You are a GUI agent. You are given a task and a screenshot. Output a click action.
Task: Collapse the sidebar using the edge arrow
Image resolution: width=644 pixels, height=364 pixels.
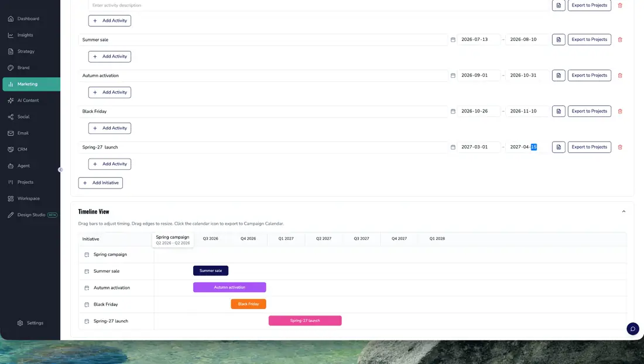coord(60,170)
